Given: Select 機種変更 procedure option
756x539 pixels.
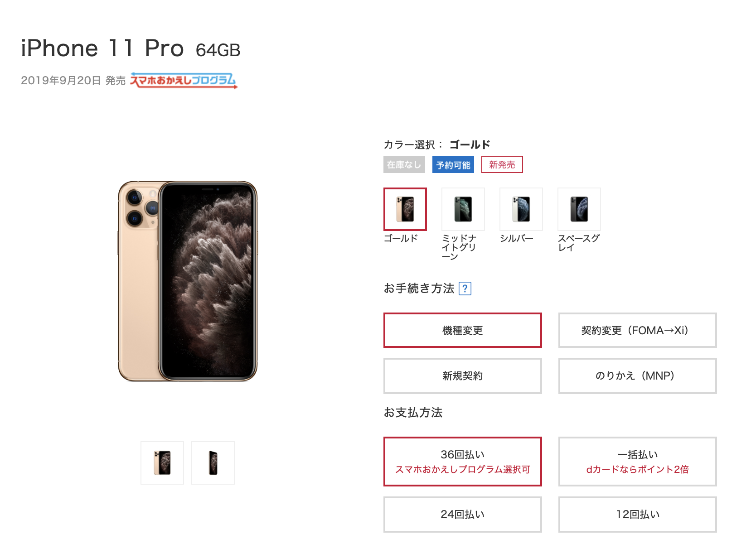Looking at the screenshot, I should tap(463, 330).
